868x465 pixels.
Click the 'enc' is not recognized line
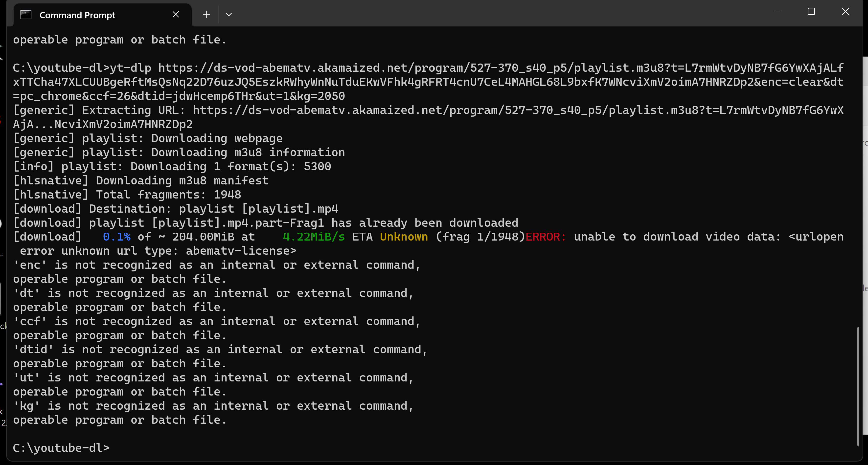[x=217, y=265]
